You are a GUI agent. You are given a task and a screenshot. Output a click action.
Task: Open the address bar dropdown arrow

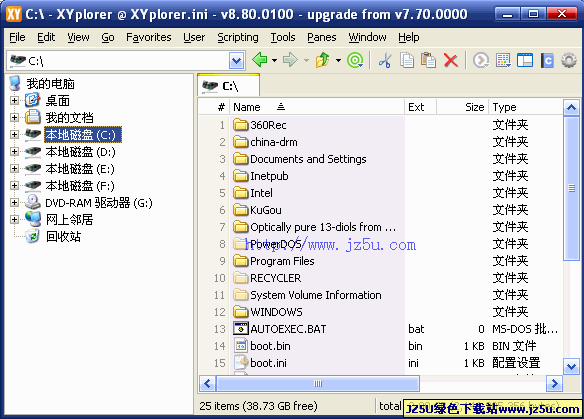click(x=237, y=60)
